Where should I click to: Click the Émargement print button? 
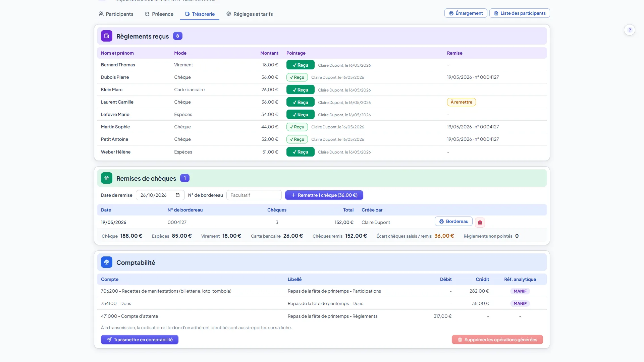pos(466,13)
